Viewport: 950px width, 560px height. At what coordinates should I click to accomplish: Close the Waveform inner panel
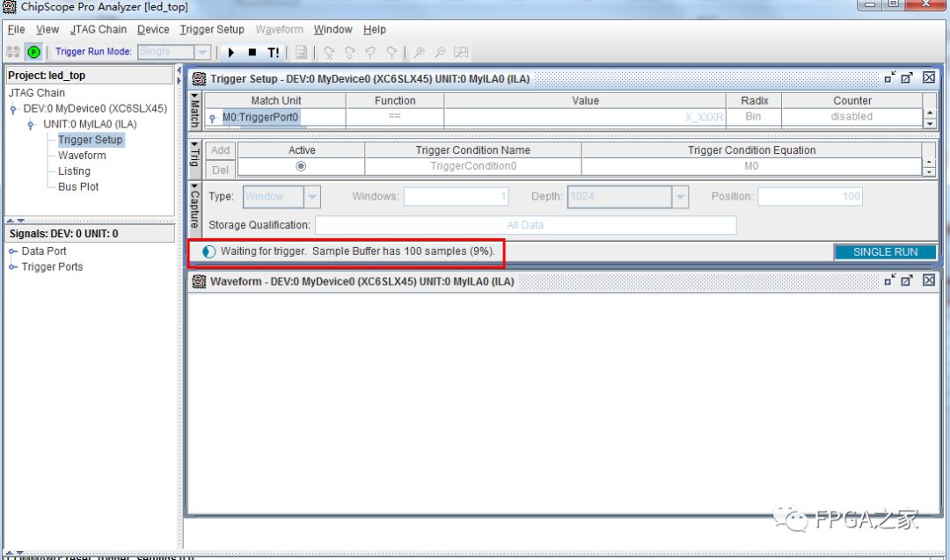[x=929, y=280]
